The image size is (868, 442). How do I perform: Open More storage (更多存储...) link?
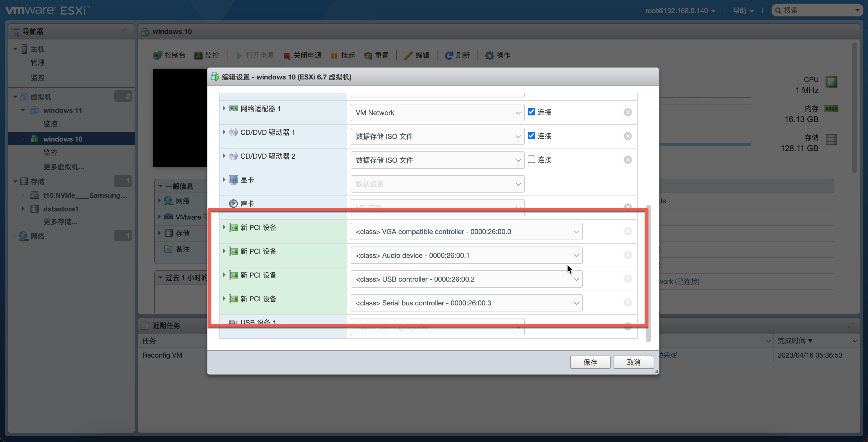pos(60,222)
